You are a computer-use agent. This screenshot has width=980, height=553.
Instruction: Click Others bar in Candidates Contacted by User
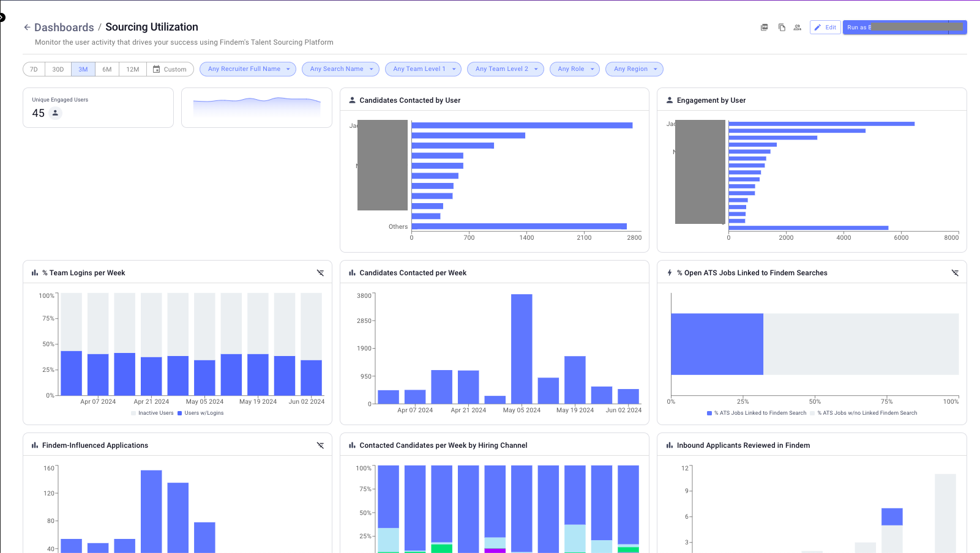(x=519, y=226)
